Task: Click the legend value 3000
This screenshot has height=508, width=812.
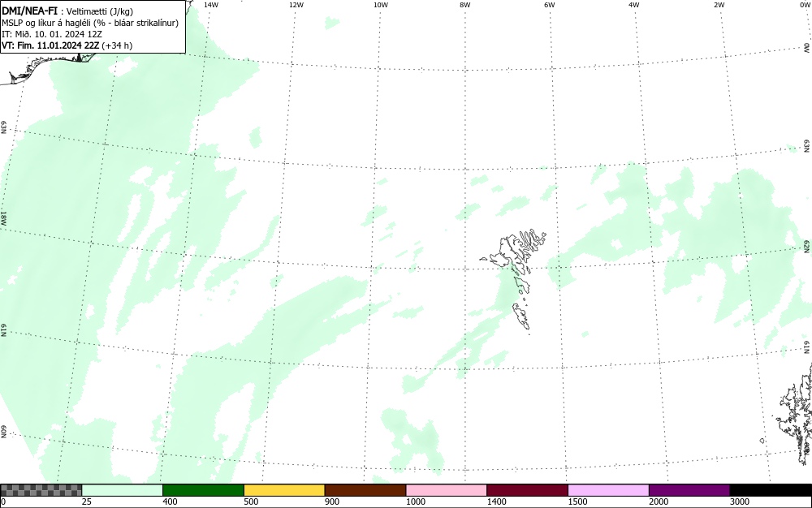Action: [740, 502]
